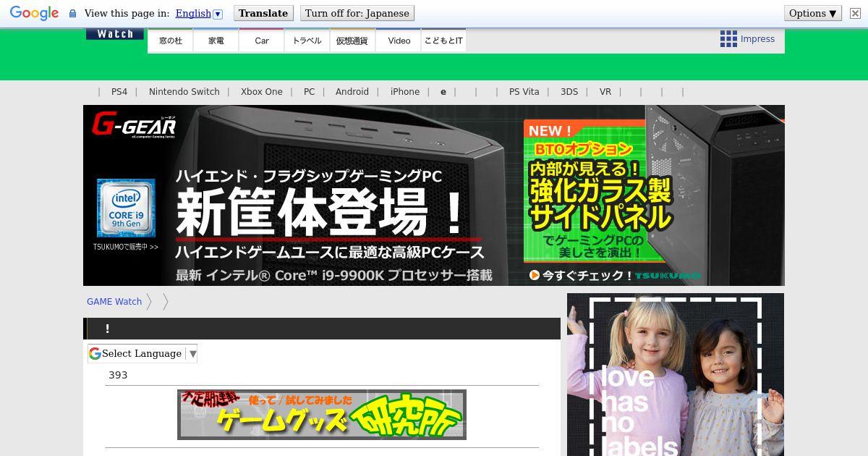Open the English language dropdown

(x=199, y=13)
